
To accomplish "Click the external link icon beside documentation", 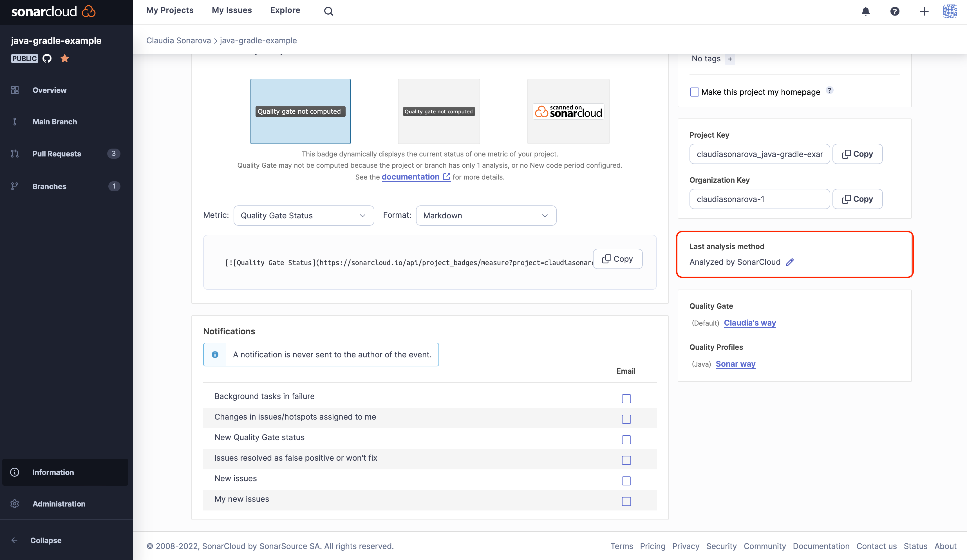I will [x=446, y=176].
